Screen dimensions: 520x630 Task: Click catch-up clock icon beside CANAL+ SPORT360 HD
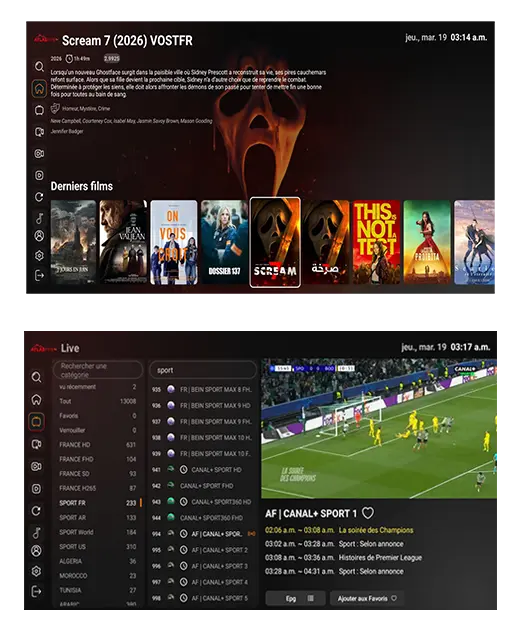pyautogui.click(x=184, y=502)
